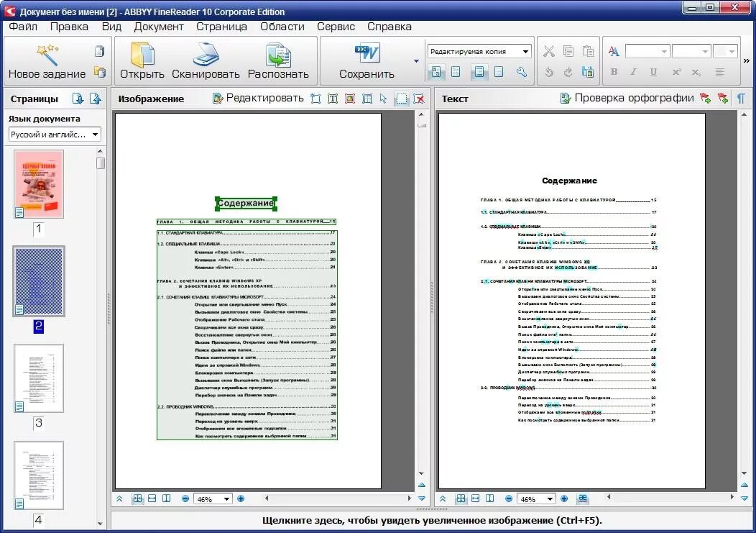Image resolution: width=756 pixels, height=533 pixels.
Task: Select the Распознать (Recognize) tool
Action: click(x=277, y=60)
